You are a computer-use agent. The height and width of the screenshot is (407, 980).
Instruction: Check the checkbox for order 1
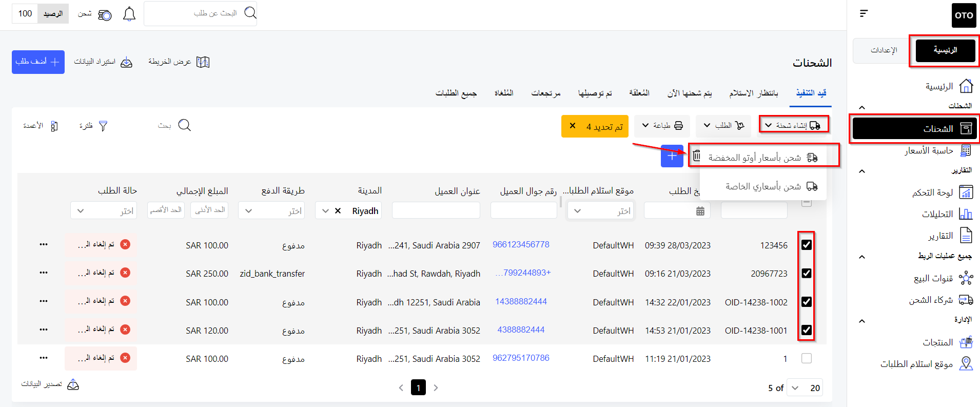(807, 358)
